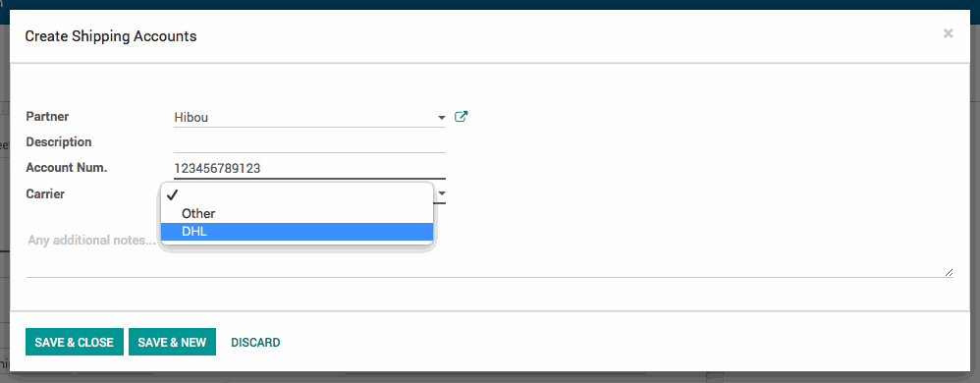Click the Carrier dropdown arrow

pyautogui.click(x=441, y=193)
